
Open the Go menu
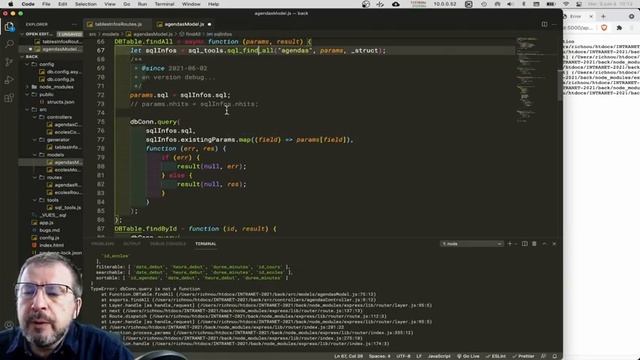127,4
